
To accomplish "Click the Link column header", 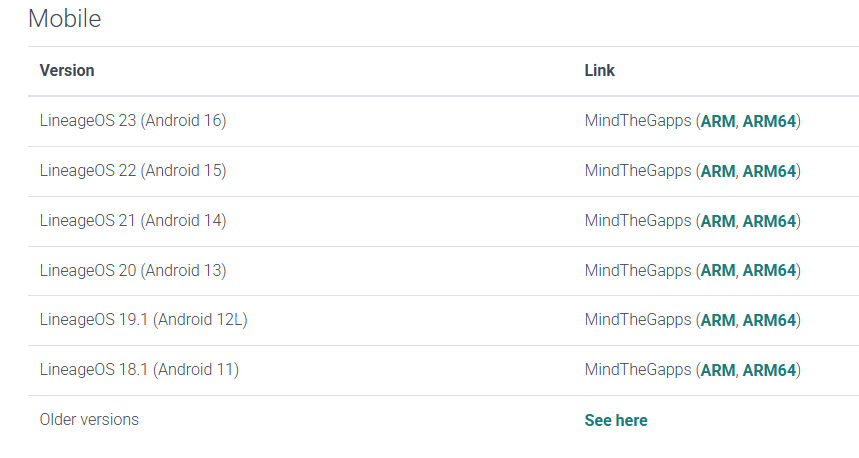I will coord(599,70).
